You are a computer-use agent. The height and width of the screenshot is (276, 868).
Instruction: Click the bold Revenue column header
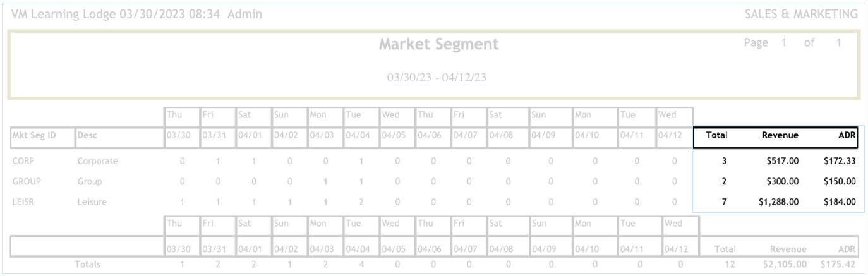coord(781,135)
